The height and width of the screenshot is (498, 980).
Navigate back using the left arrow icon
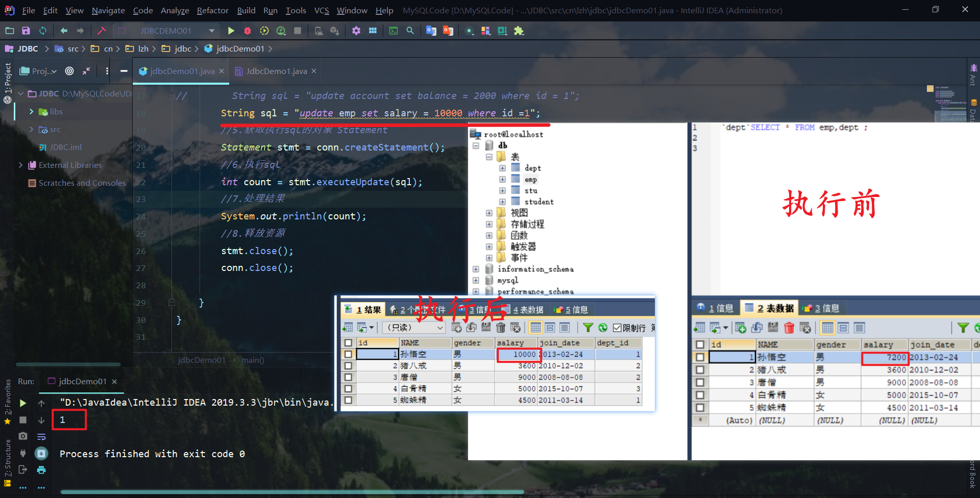coord(64,31)
